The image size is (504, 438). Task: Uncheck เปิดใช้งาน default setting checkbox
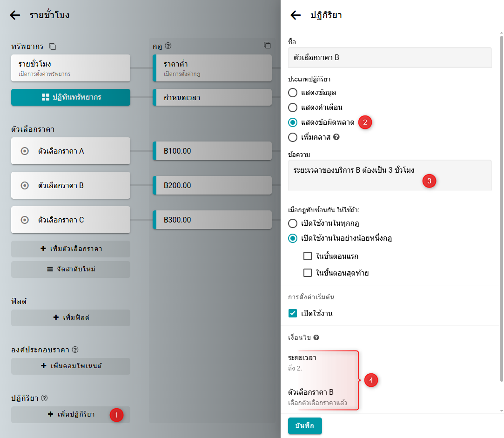coord(293,313)
